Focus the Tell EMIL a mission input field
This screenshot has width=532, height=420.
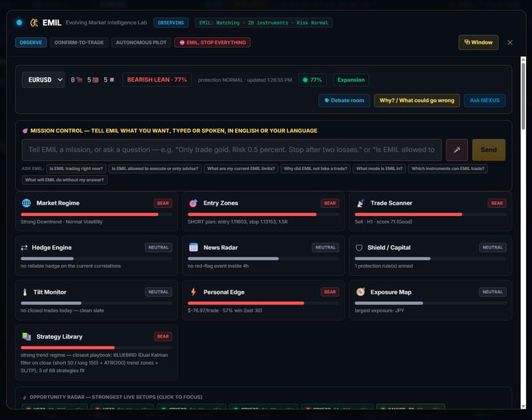click(231, 150)
